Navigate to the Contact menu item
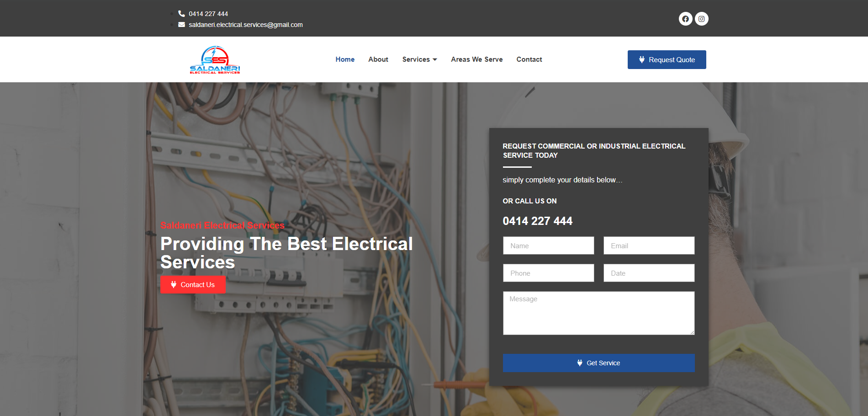 pyautogui.click(x=529, y=59)
